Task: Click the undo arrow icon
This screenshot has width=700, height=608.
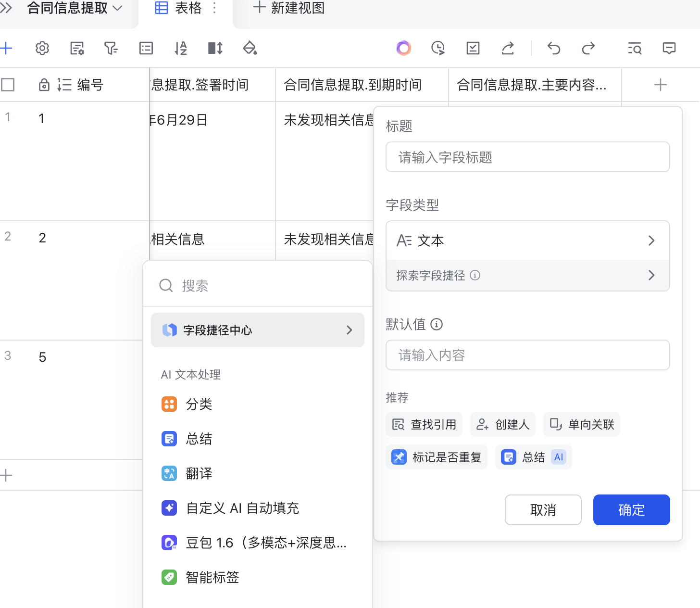Action: tap(554, 48)
